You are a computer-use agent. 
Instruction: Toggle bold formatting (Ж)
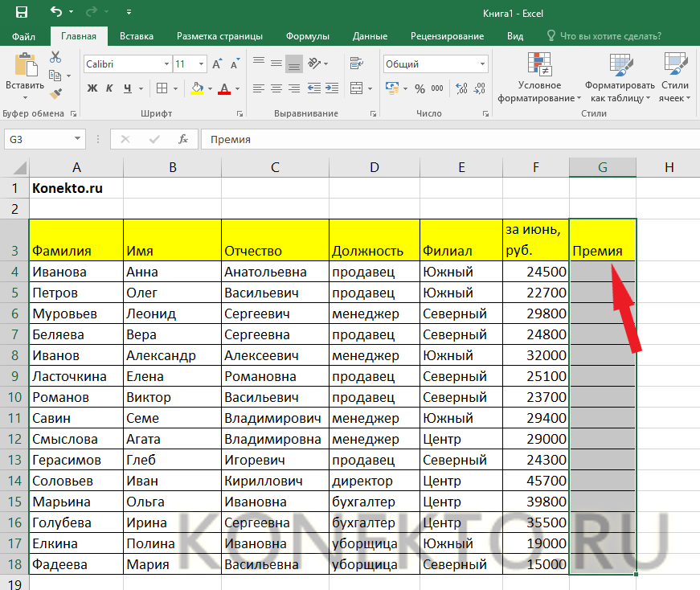click(92, 88)
